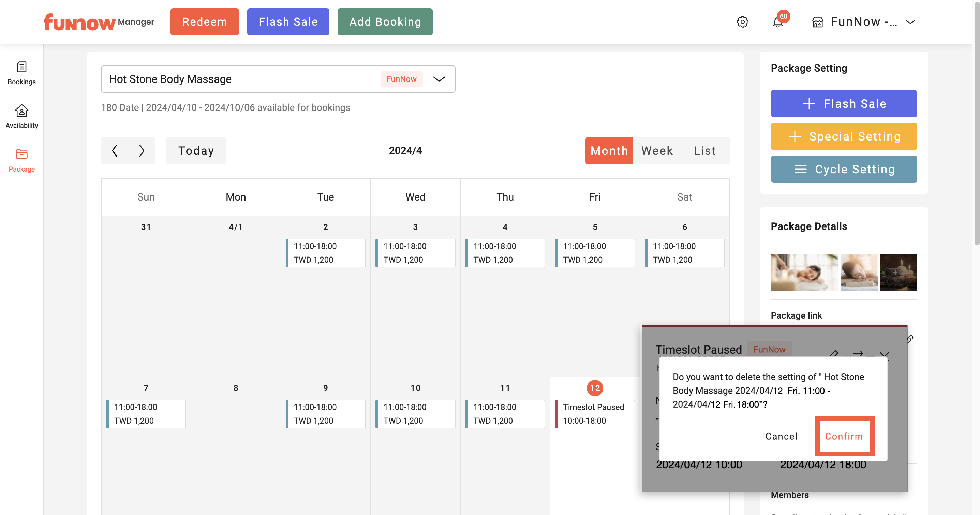Add a Special Setting
980x515 pixels.
pyautogui.click(x=844, y=136)
